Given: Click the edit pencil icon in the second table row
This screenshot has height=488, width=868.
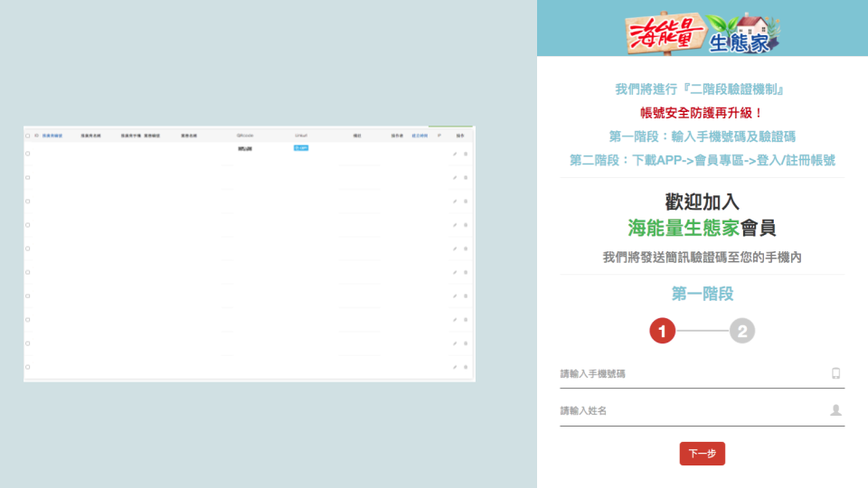Looking at the screenshot, I should pos(455,177).
